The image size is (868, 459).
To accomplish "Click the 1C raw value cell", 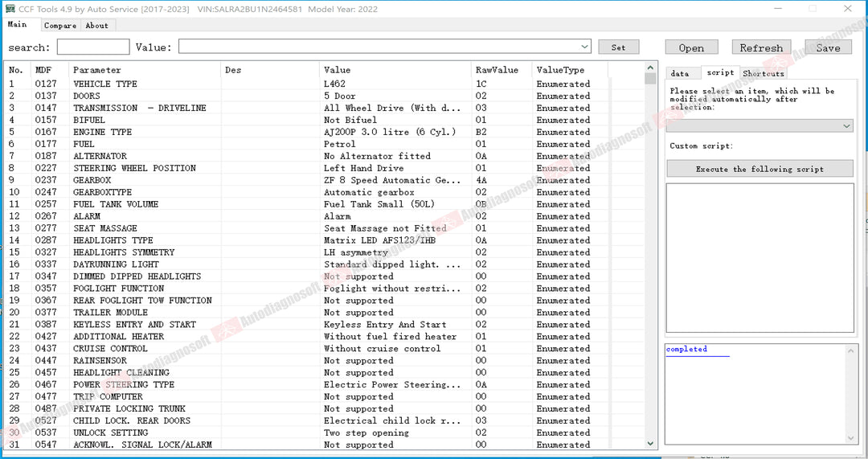I will pyautogui.click(x=481, y=84).
